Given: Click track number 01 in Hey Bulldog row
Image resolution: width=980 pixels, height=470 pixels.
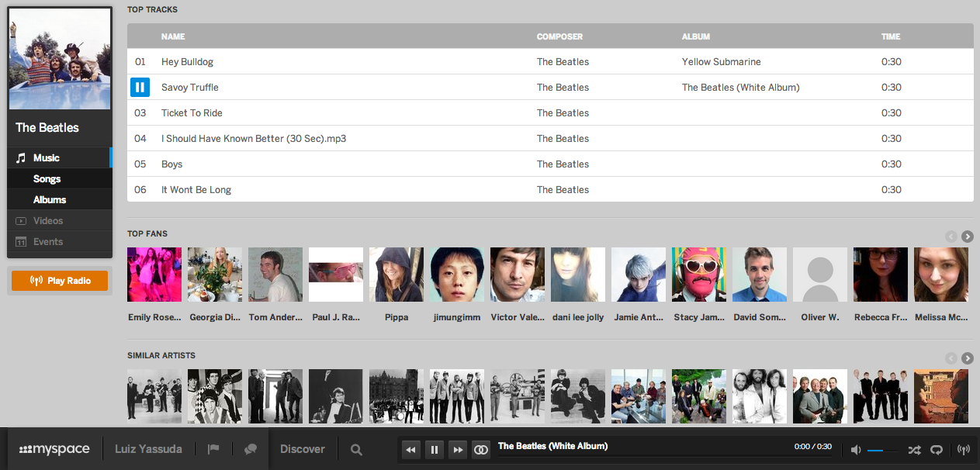Looking at the screenshot, I should (x=140, y=61).
